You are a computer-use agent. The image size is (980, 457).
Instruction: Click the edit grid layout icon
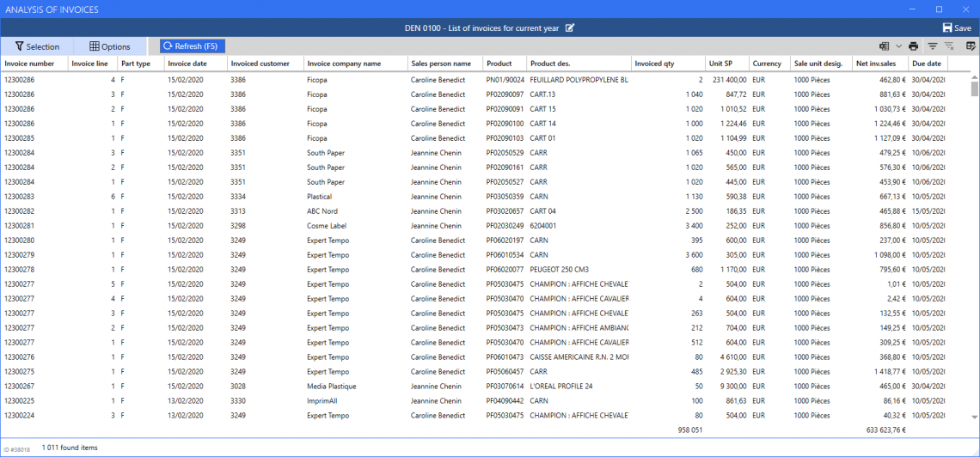click(971, 46)
